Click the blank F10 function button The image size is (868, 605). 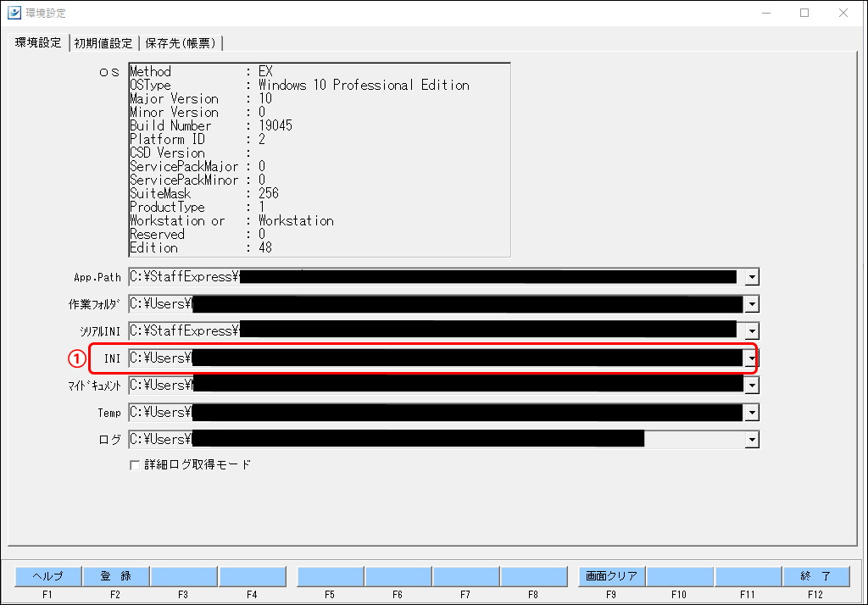point(680,576)
